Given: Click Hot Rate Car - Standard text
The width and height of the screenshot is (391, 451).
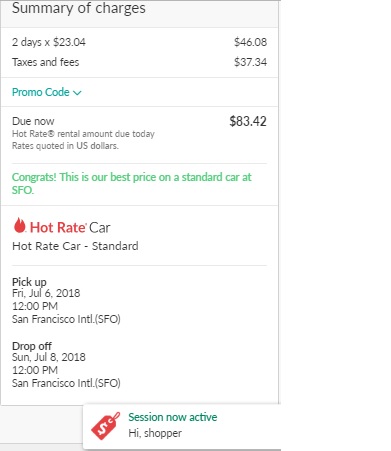Looking at the screenshot, I should [75, 246].
